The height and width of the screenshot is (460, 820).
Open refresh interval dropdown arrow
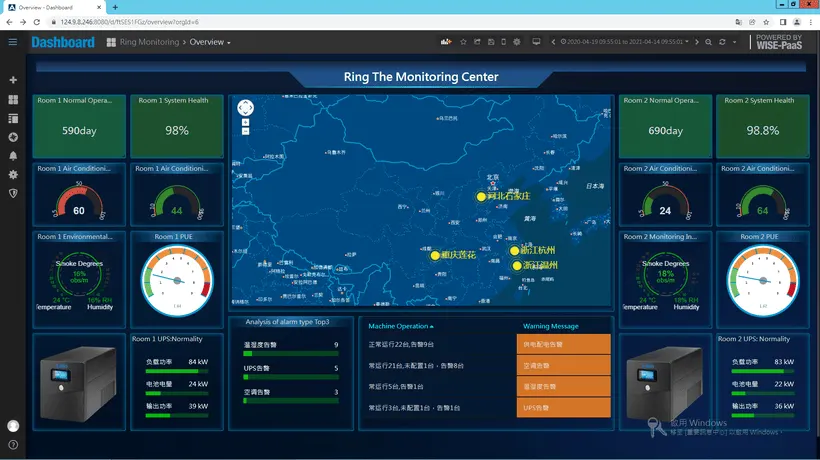(x=734, y=42)
